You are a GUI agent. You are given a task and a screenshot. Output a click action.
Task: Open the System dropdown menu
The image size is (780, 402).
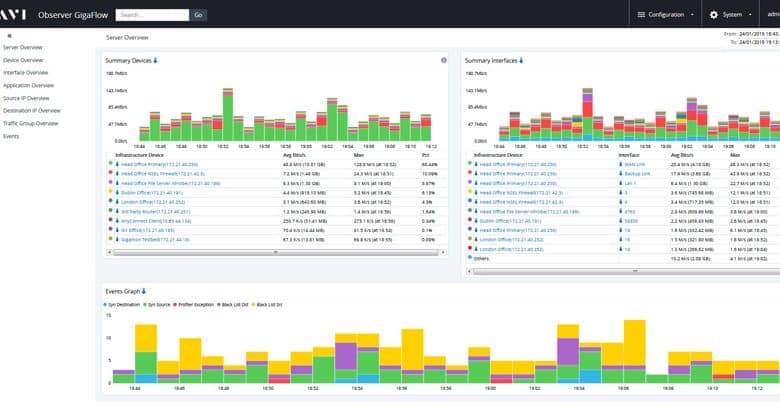click(x=730, y=15)
